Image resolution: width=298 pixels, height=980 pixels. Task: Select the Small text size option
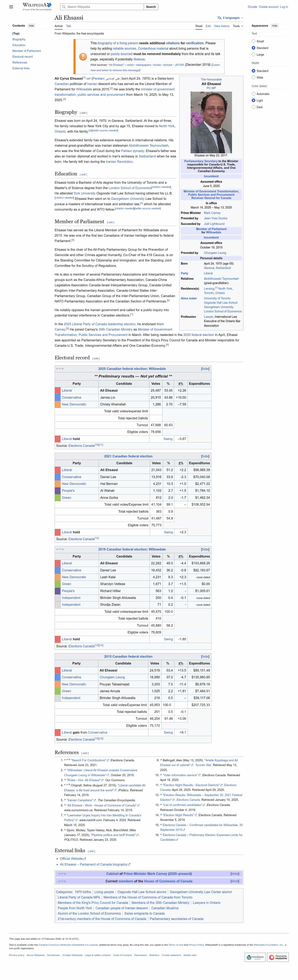pos(254,41)
